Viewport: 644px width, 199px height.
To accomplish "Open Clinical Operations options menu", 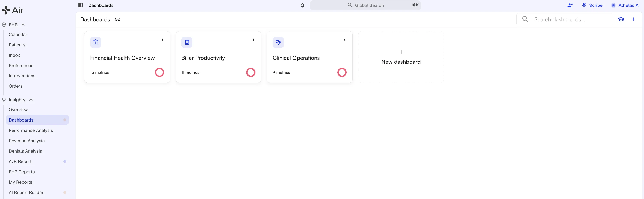I will [345, 39].
